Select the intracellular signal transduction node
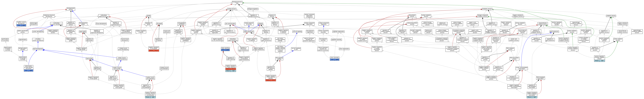 233,40
